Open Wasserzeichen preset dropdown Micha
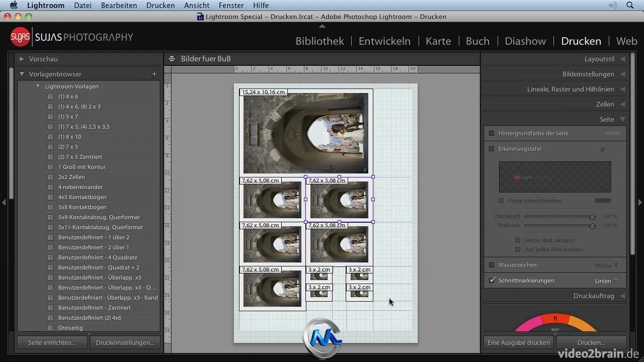The height and width of the screenshot is (362, 644). tap(606, 265)
